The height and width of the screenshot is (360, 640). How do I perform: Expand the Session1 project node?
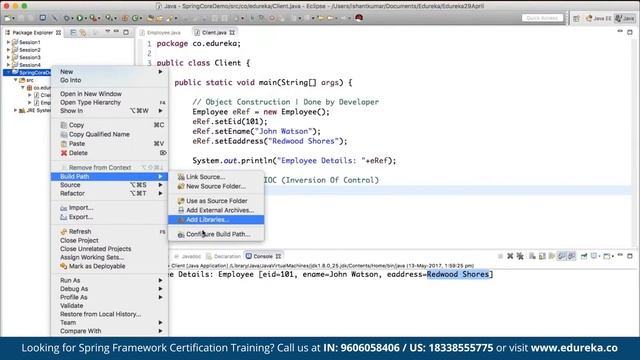(x=8, y=42)
